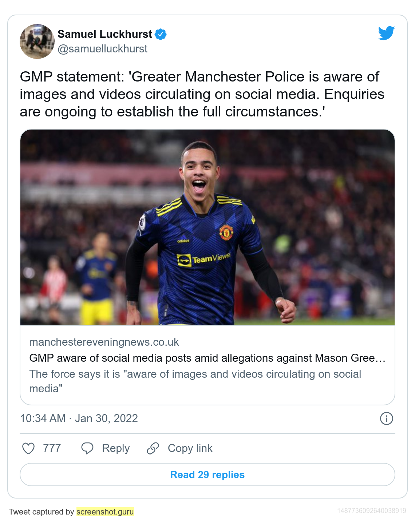Select the Copy link text
This screenshot has height=532, width=415.
pyautogui.click(x=190, y=448)
